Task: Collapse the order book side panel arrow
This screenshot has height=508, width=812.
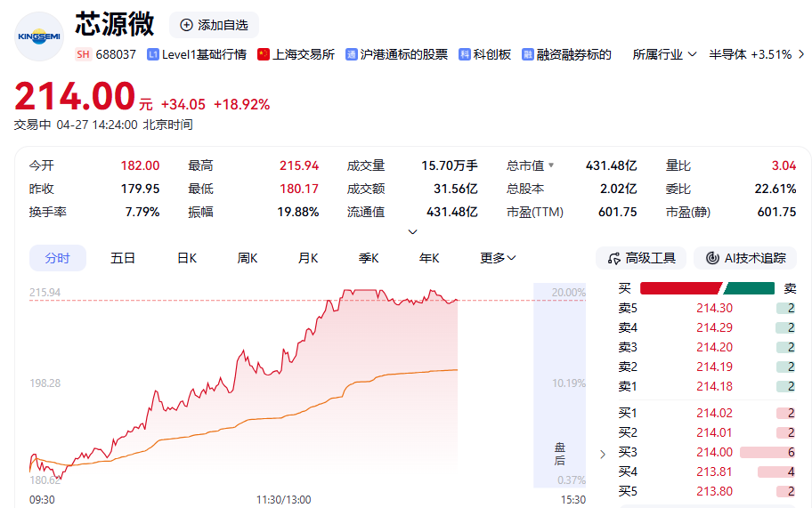Action: (603, 454)
